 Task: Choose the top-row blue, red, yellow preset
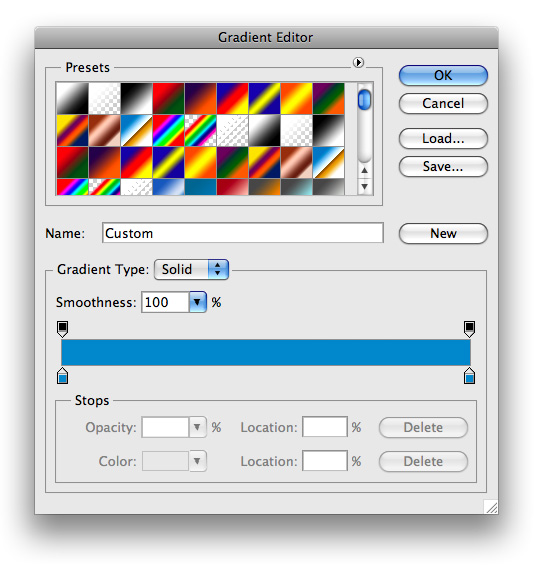[232, 98]
